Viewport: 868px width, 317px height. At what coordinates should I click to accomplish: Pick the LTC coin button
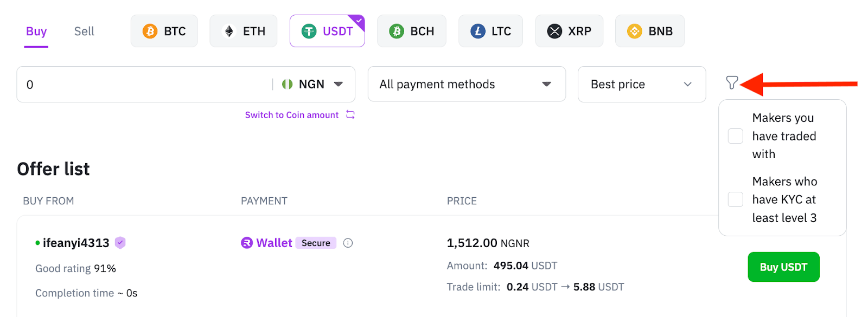490,31
